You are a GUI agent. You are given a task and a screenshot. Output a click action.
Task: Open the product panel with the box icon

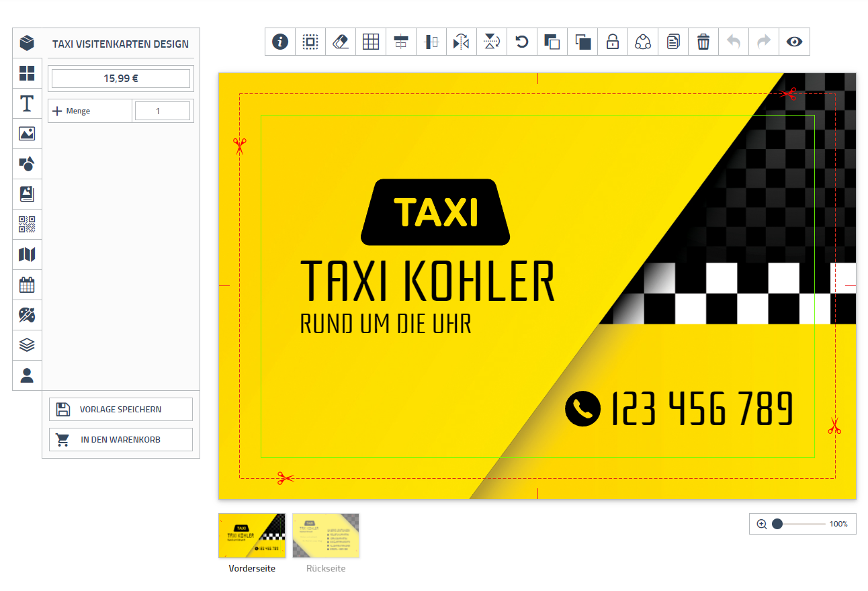pyautogui.click(x=27, y=43)
